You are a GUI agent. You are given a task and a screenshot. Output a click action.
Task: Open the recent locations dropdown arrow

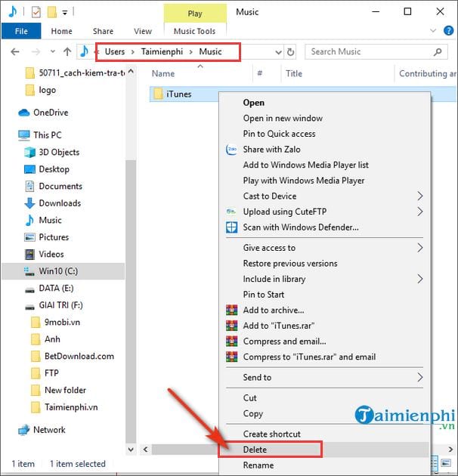click(53, 51)
